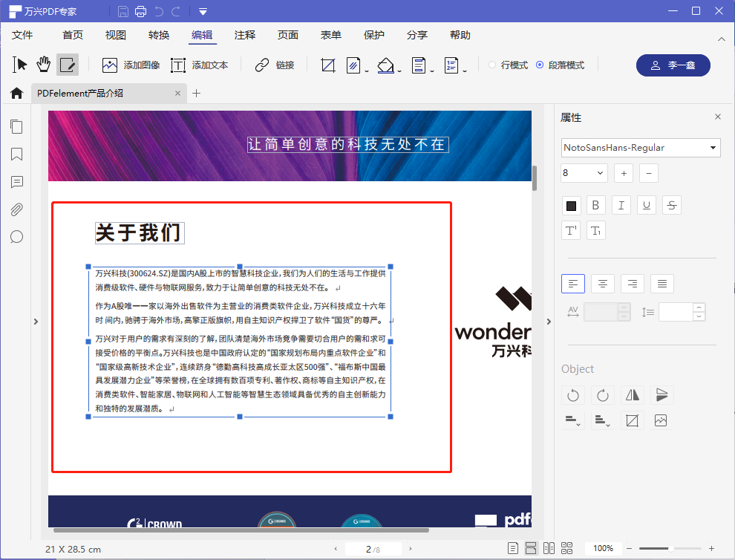Toggle the edit text and objects tool
The width and height of the screenshot is (735, 560).
coord(68,65)
